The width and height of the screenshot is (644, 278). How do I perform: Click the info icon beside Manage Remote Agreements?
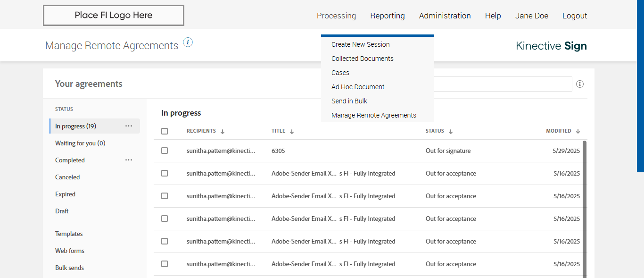[188, 42]
